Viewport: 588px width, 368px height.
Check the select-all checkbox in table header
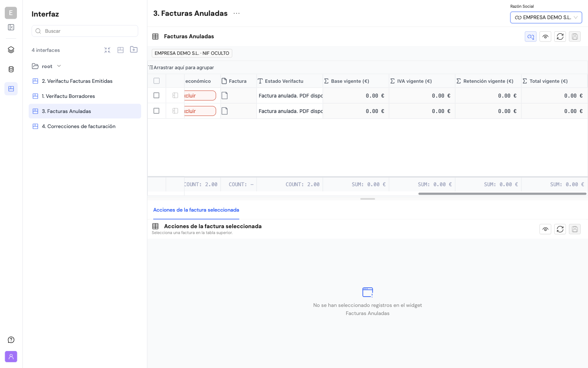coord(157,81)
